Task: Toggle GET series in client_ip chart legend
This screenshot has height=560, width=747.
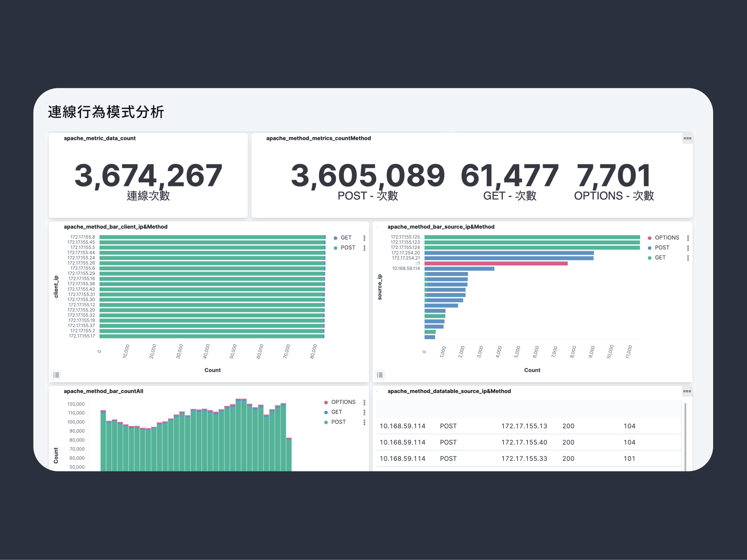Action: 346,238
